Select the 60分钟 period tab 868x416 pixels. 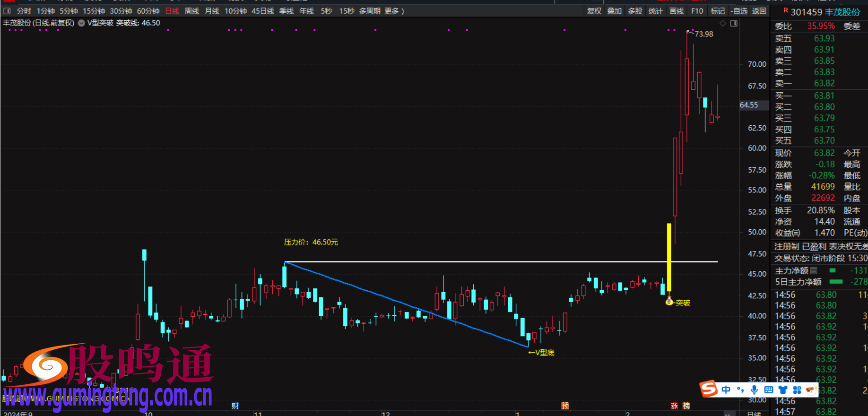[x=148, y=11]
